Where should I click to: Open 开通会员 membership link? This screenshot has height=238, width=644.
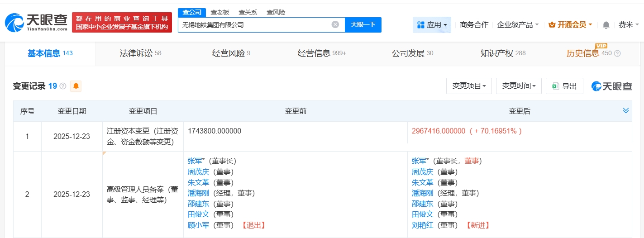[570, 25]
